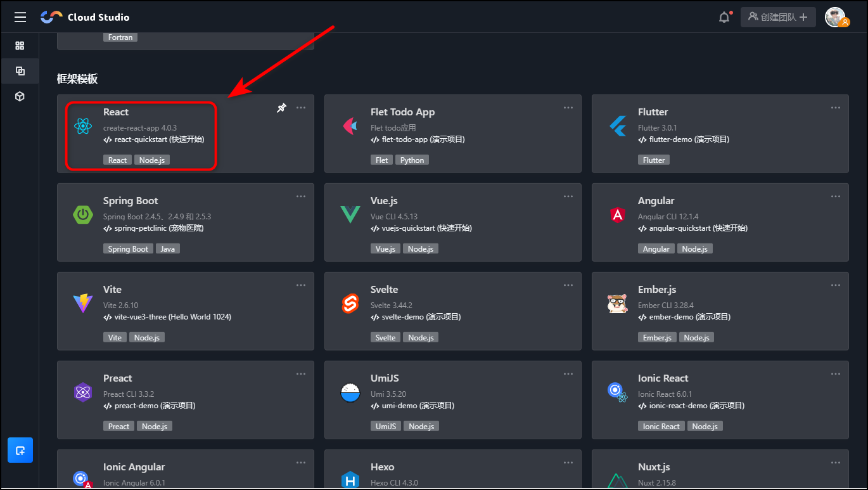Open the spring-petclinic repository link
Image resolution: width=868 pixels, height=490 pixels.
(x=153, y=228)
